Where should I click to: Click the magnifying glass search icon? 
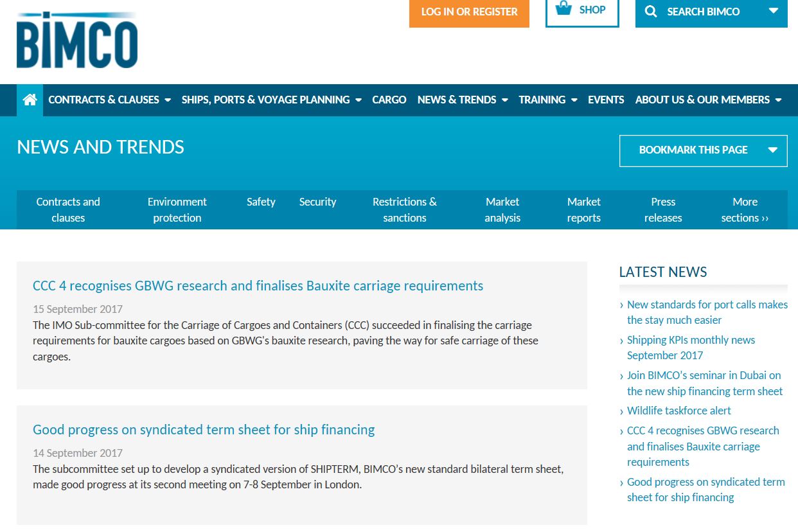pos(650,11)
